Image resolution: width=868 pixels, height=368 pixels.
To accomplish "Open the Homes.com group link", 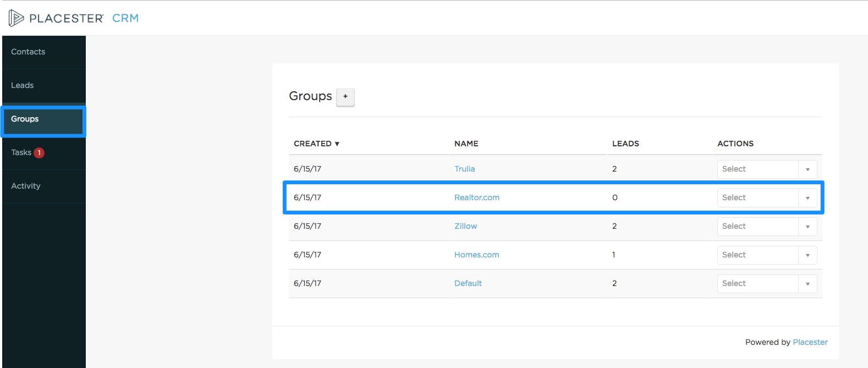I will pos(477,255).
